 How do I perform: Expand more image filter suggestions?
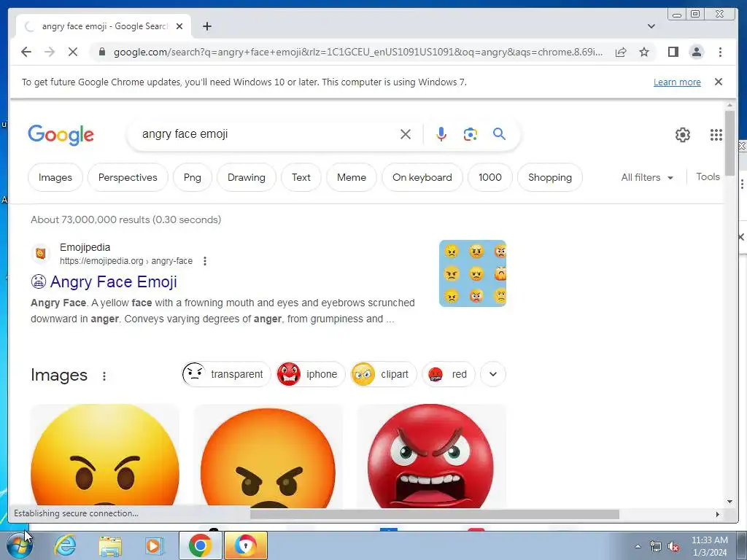[x=493, y=374]
